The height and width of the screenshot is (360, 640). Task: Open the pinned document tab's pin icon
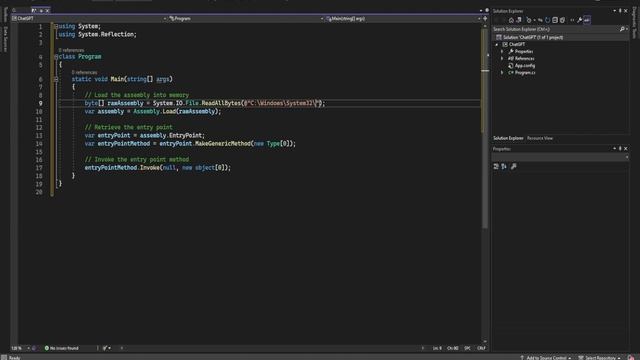click(x=41, y=10)
